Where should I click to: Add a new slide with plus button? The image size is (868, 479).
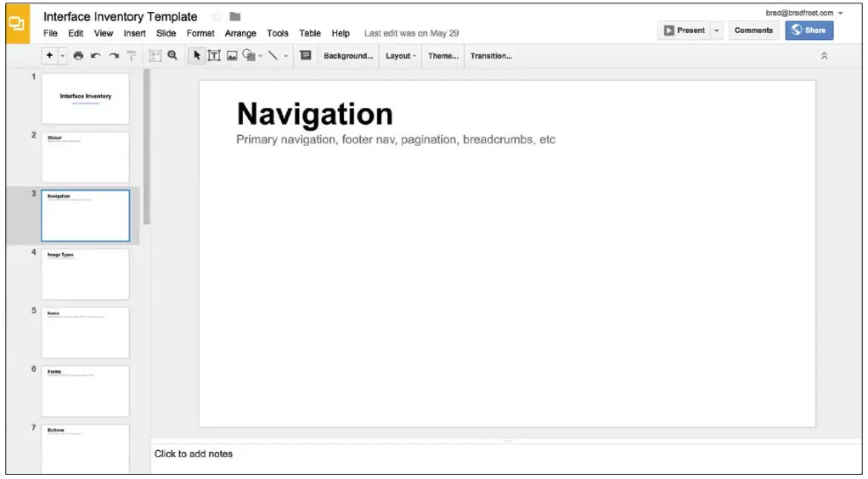click(x=50, y=55)
